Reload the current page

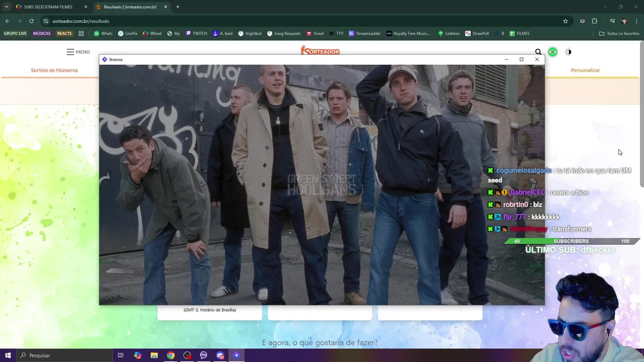(x=31, y=21)
